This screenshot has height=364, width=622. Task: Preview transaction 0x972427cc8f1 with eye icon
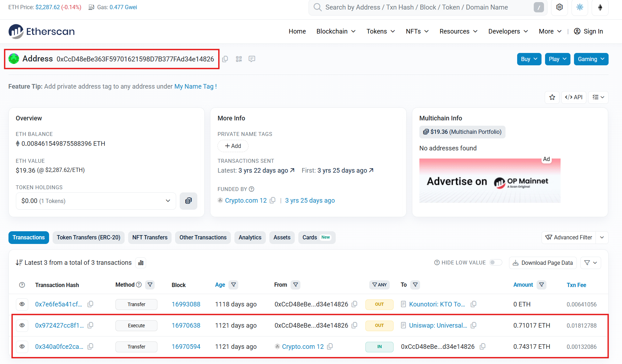coord(22,325)
